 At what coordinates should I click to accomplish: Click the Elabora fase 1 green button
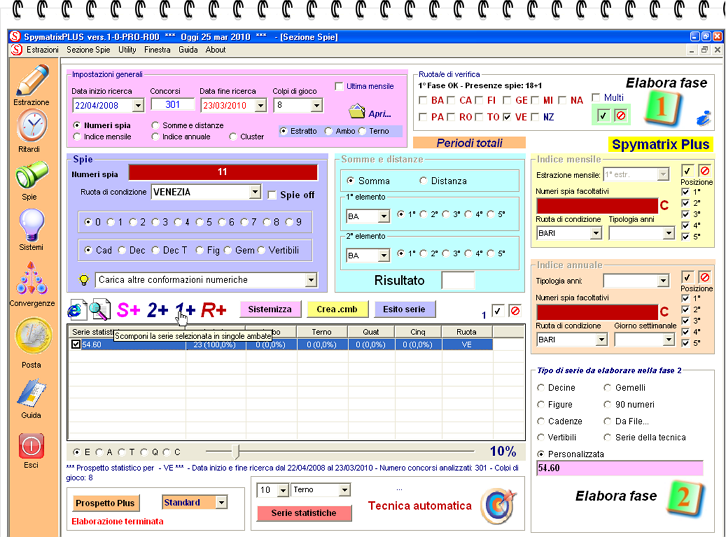pos(663,108)
